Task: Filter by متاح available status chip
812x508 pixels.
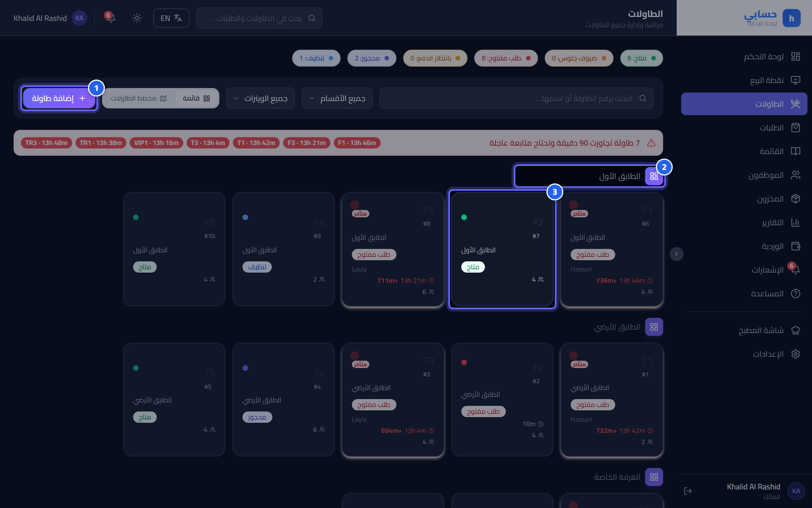Action: [641, 58]
